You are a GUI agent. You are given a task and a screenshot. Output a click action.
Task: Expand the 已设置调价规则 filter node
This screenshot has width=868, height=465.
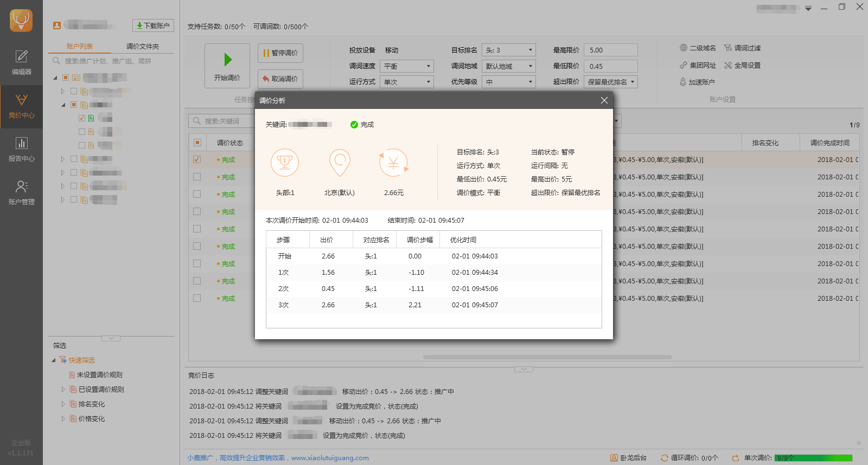(x=63, y=390)
